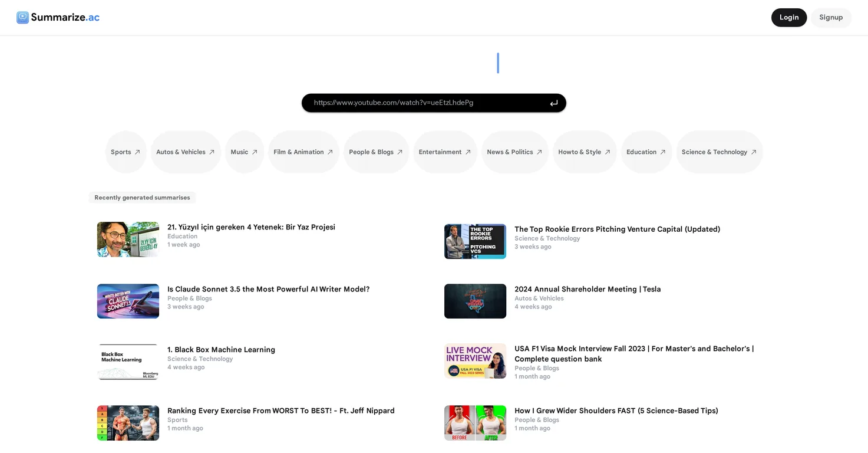Focus the YouTube URL input field
The width and height of the screenshot is (868, 453).
coord(427,103)
